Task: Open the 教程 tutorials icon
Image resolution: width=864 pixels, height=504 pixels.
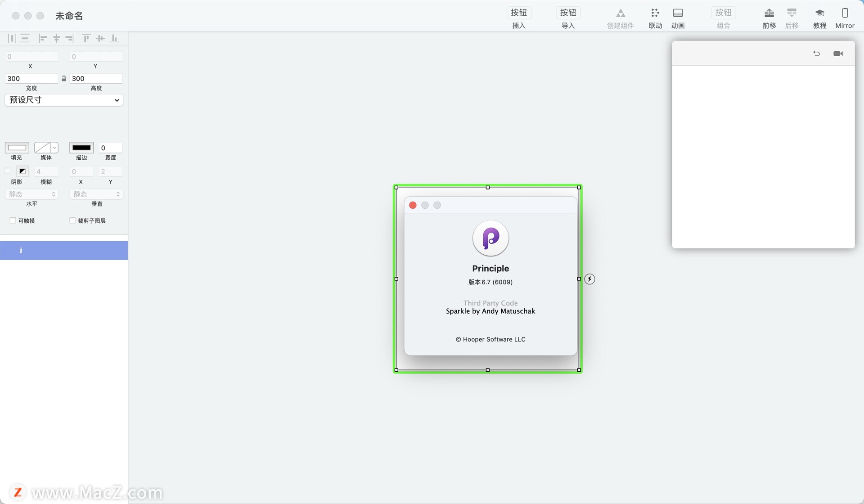Action: click(820, 13)
